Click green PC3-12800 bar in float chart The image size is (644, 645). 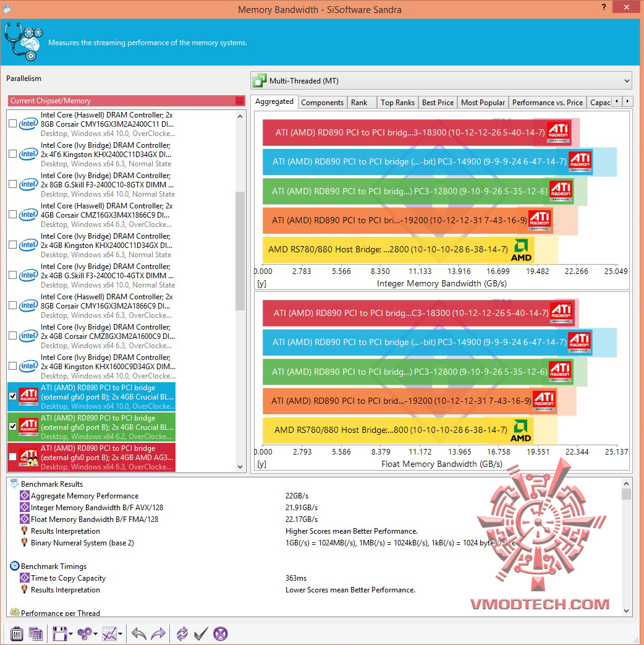[x=417, y=372]
